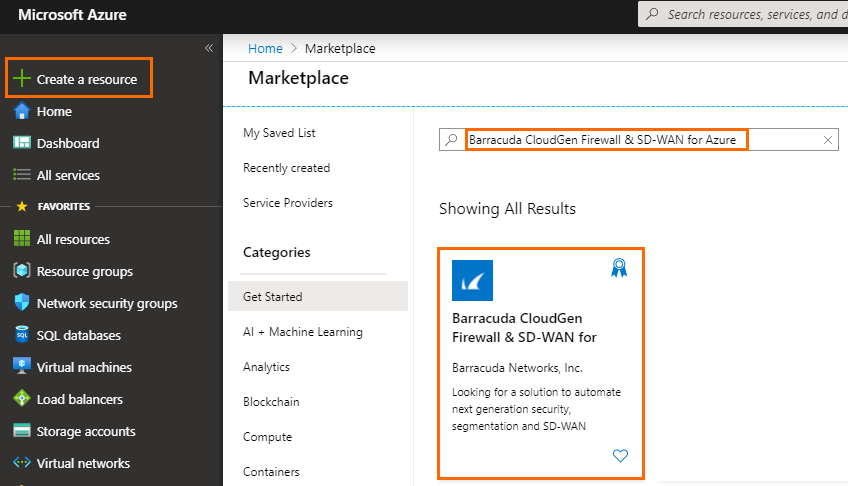Open Load balancers from sidebar
The width and height of the screenshot is (848, 486).
point(80,399)
